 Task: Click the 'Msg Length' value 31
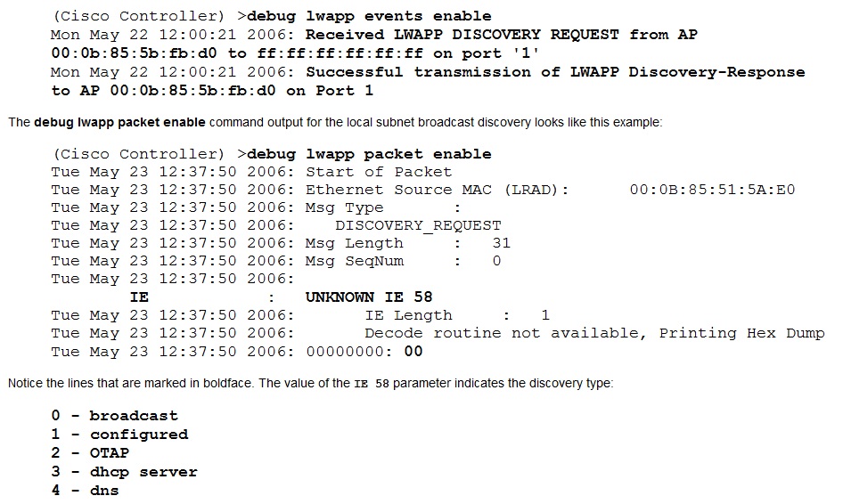pos(501,243)
